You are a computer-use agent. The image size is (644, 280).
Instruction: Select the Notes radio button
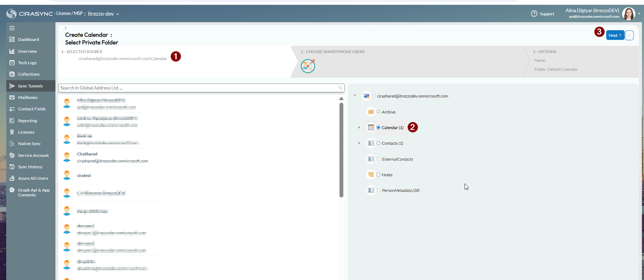(378, 175)
